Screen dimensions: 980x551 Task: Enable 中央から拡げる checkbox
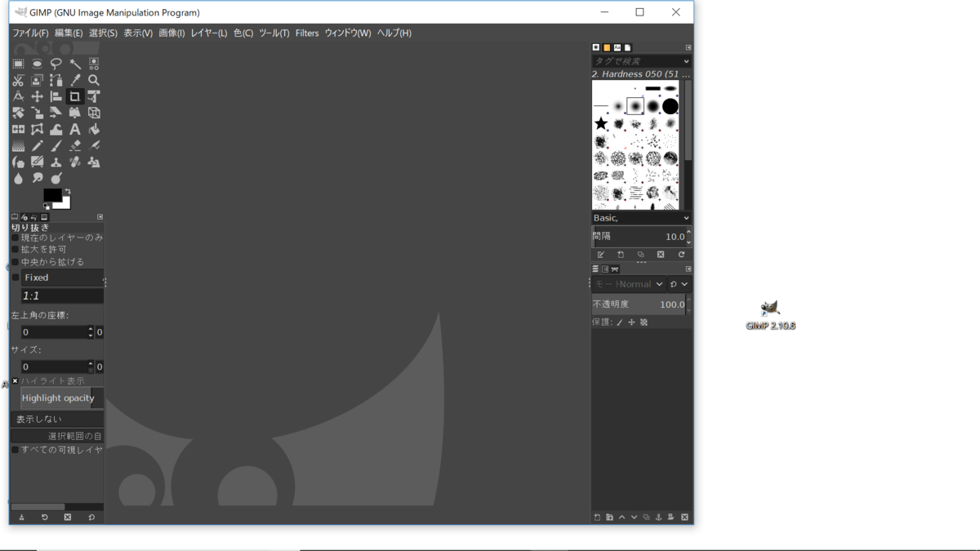(x=15, y=262)
